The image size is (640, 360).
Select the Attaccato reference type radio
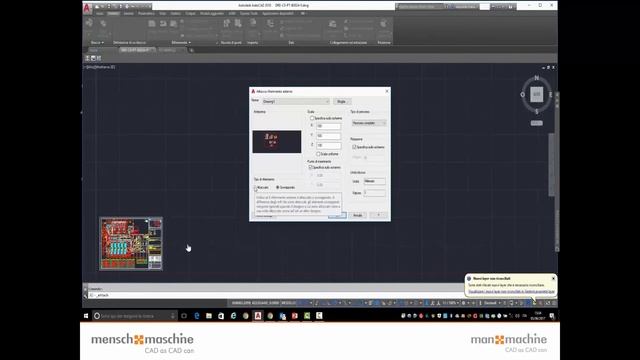[255, 187]
